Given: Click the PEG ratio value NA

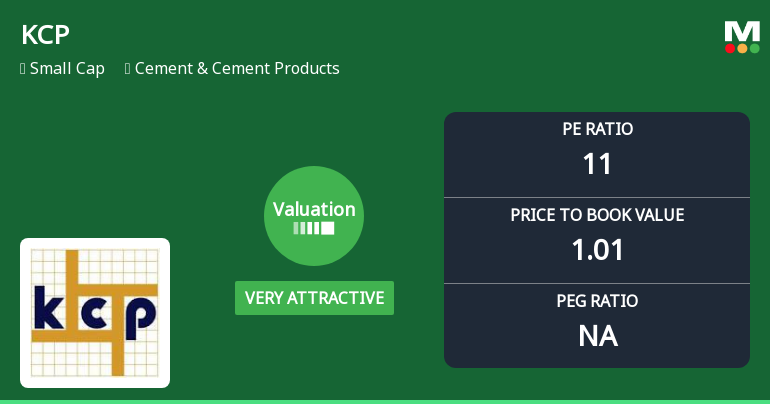Looking at the screenshot, I should point(597,336).
